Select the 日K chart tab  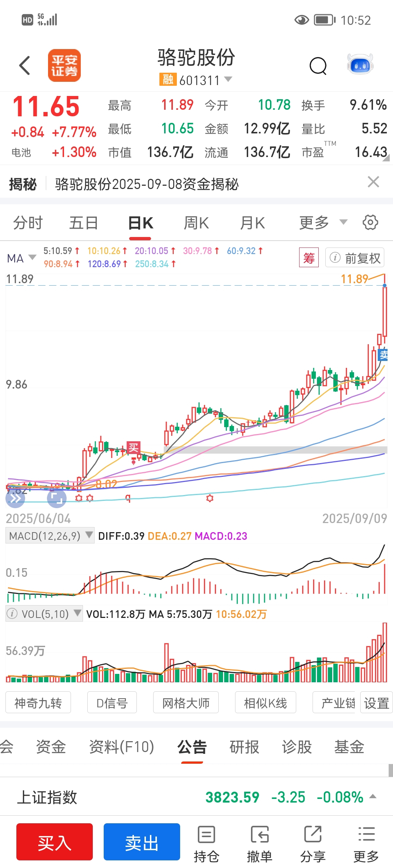[x=141, y=223]
